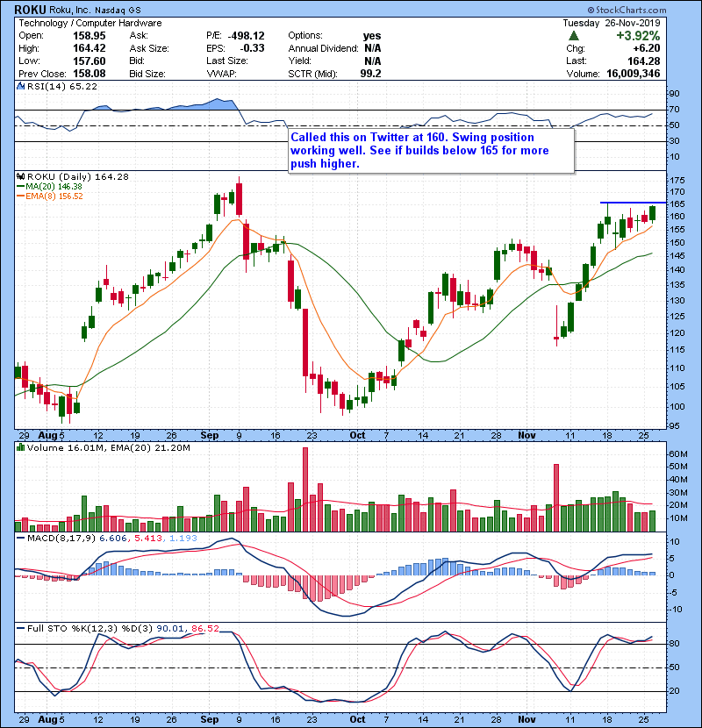This screenshot has width=702, height=728.
Task: Click the RSI indicator icon beside RSI(14)
Action: click(x=20, y=86)
